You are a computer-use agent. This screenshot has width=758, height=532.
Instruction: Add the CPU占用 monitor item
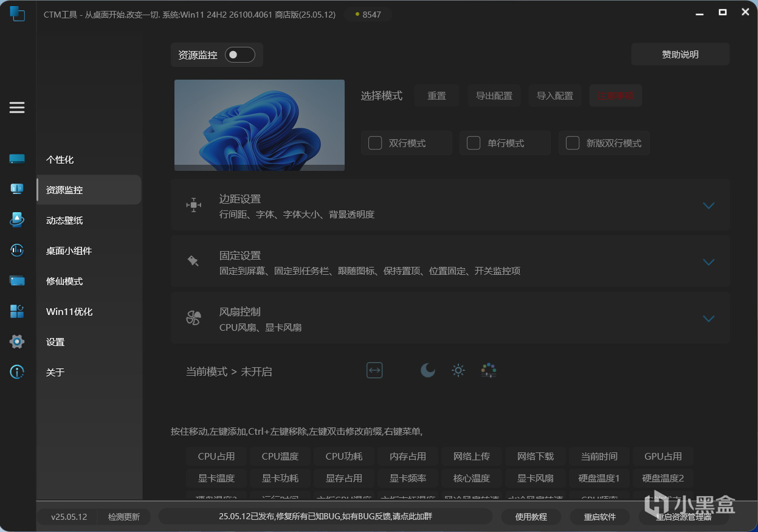pos(216,456)
